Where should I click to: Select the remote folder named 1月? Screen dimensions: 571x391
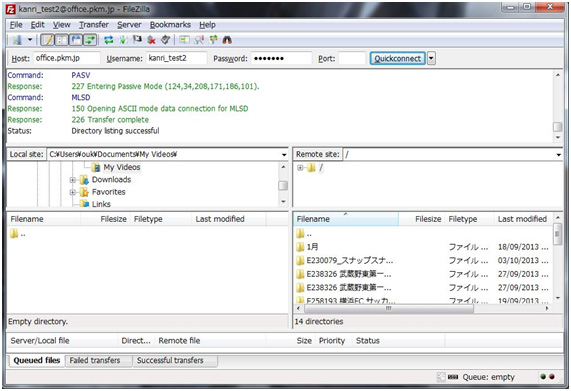(312, 247)
